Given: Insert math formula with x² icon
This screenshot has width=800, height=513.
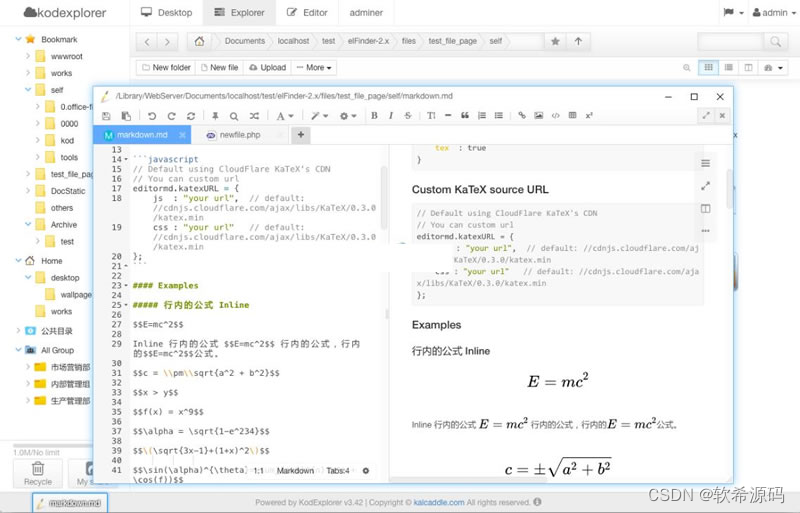Looking at the screenshot, I should coord(589,115).
